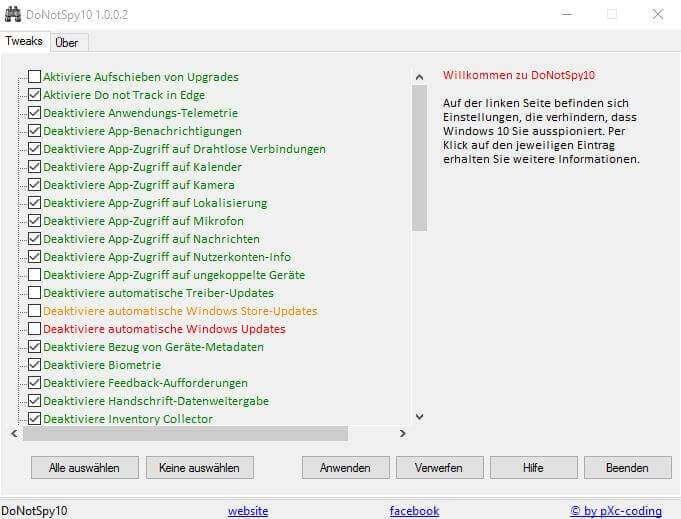Open the © by pXc-coding link
The image size is (681, 519).
click(616, 511)
